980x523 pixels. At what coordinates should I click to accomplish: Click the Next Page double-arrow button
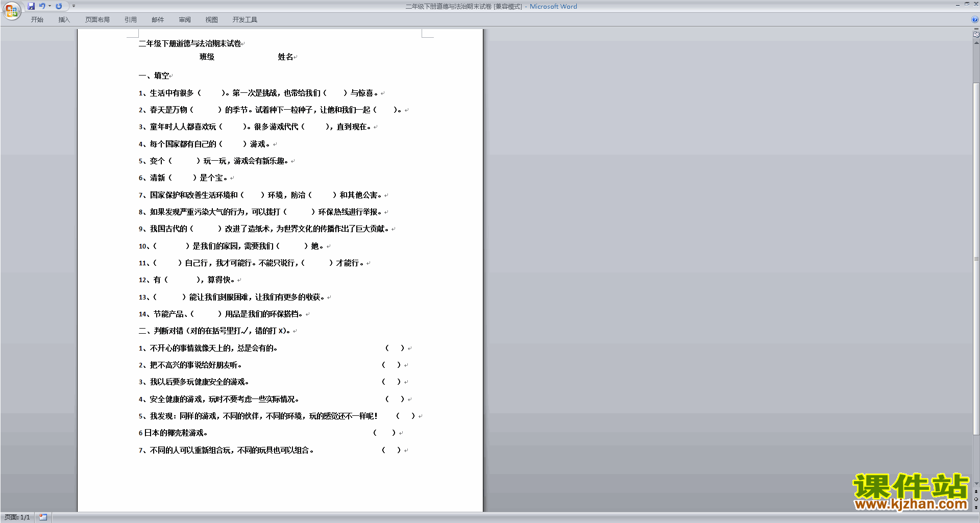[976, 508]
